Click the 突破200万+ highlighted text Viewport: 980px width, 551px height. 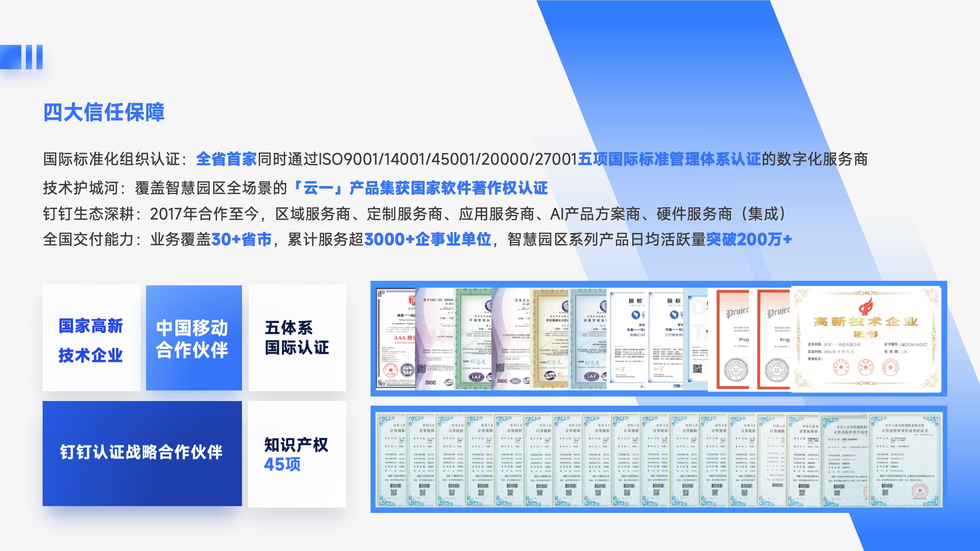click(749, 239)
